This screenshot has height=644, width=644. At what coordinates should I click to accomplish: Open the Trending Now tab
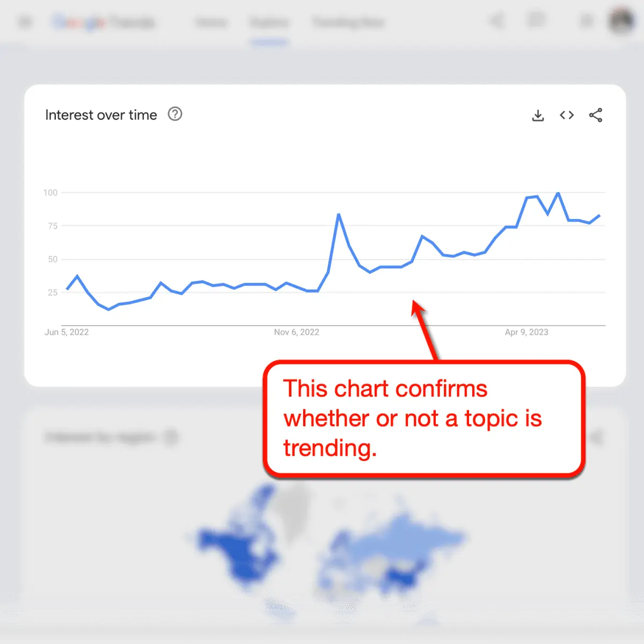[x=348, y=23]
